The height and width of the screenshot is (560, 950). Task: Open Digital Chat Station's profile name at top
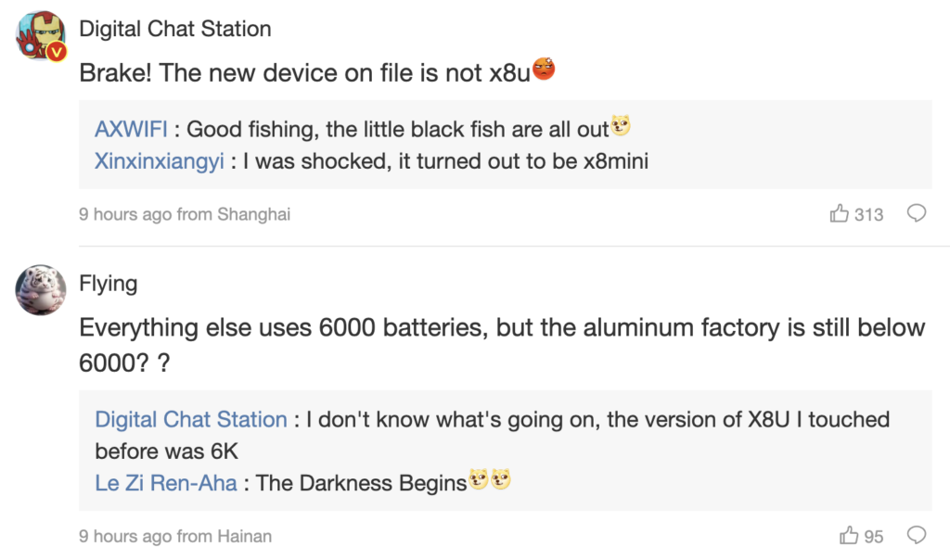[x=175, y=29]
